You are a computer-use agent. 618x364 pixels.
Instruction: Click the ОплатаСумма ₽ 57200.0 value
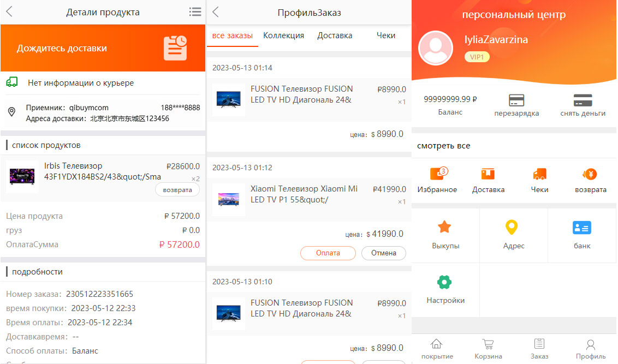(179, 244)
